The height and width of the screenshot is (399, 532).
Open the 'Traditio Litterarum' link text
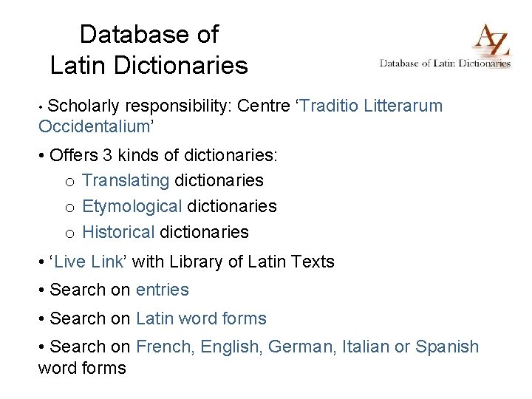coord(371,106)
